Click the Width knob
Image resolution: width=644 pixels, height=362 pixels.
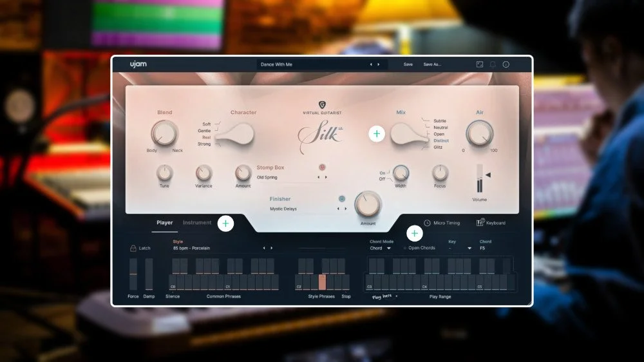click(401, 173)
